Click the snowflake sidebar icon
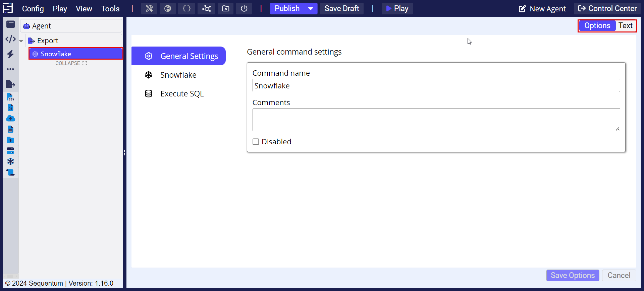The width and height of the screenshot is (644, 291). [10, 161]
